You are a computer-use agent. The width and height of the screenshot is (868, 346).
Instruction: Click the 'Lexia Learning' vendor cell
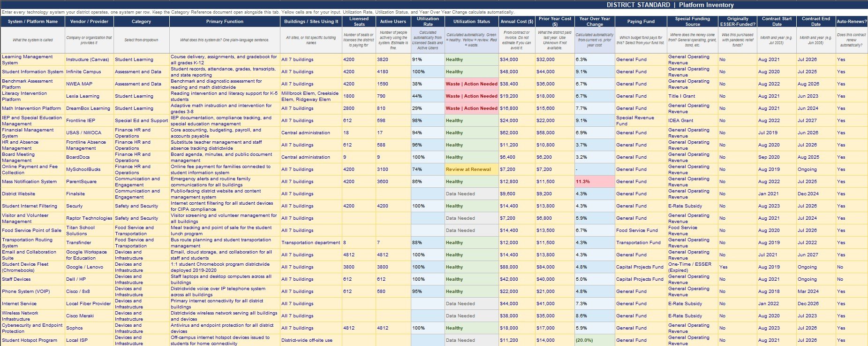89,96
